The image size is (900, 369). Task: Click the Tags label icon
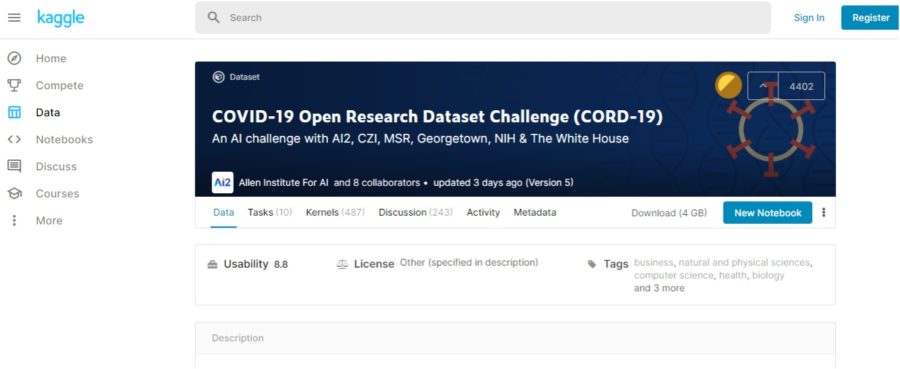click(592, 265)
